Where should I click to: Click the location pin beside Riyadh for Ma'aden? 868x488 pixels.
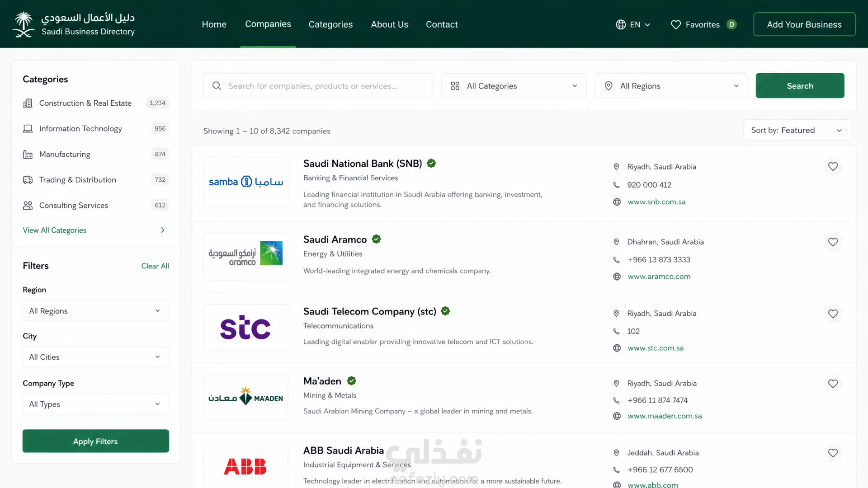[x=616, y=383]
